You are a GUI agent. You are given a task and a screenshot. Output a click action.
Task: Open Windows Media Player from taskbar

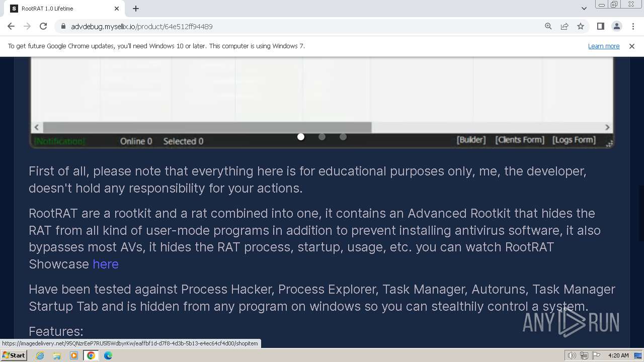point(74,355)
